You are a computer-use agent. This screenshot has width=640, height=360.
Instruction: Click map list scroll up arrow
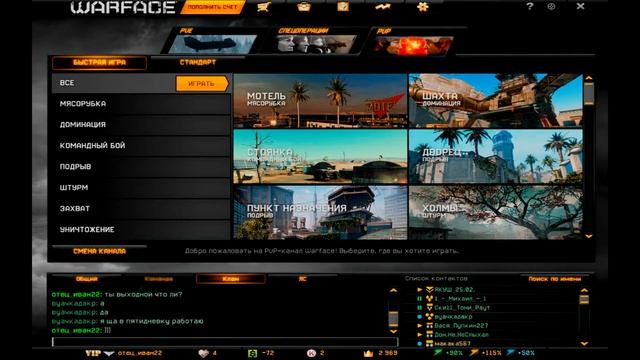pos(589,78)
